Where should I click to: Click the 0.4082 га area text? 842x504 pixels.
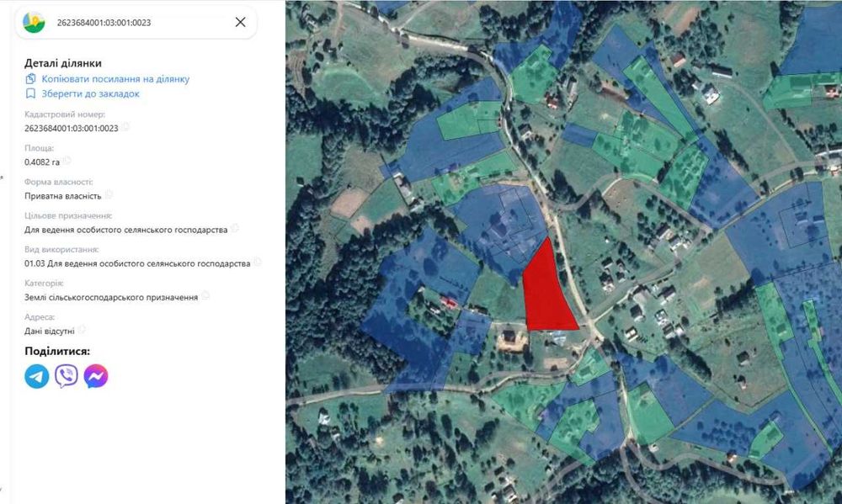pos(42,162)
